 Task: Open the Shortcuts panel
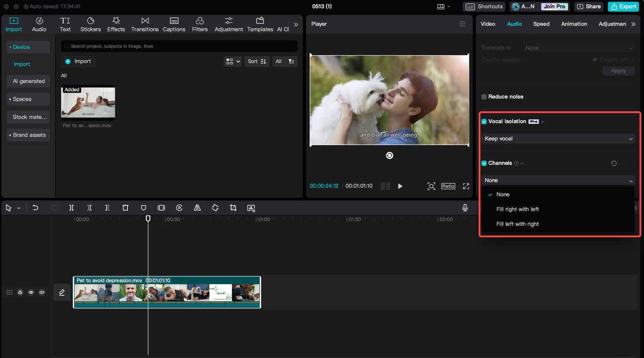[x=484, y=7]
